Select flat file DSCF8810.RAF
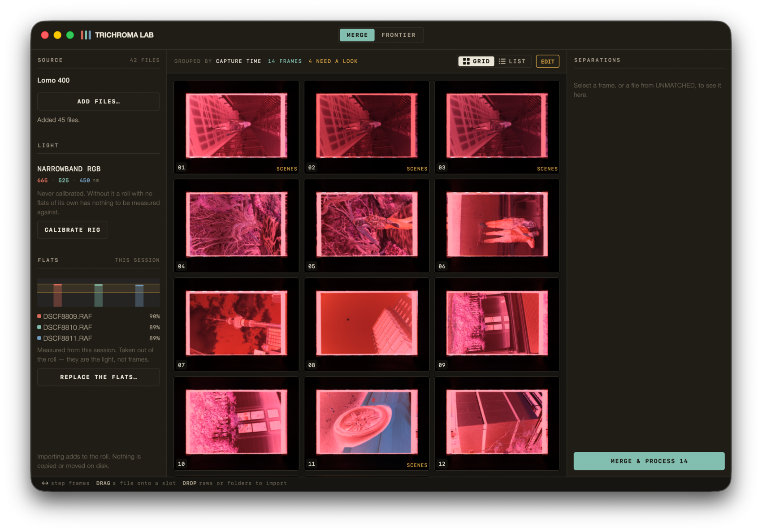 point(98,328)
